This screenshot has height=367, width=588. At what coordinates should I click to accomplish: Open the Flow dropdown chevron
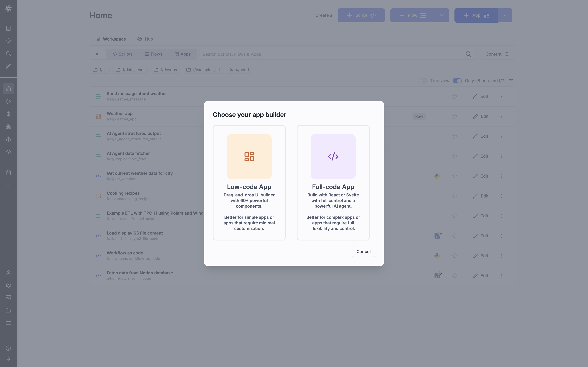point(442,15)
